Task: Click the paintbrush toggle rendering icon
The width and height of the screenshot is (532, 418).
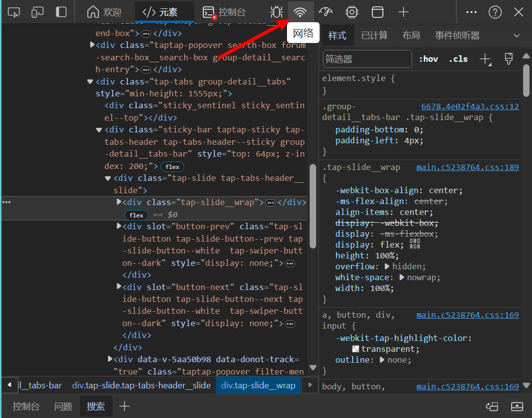Action: tap(509, 59)
